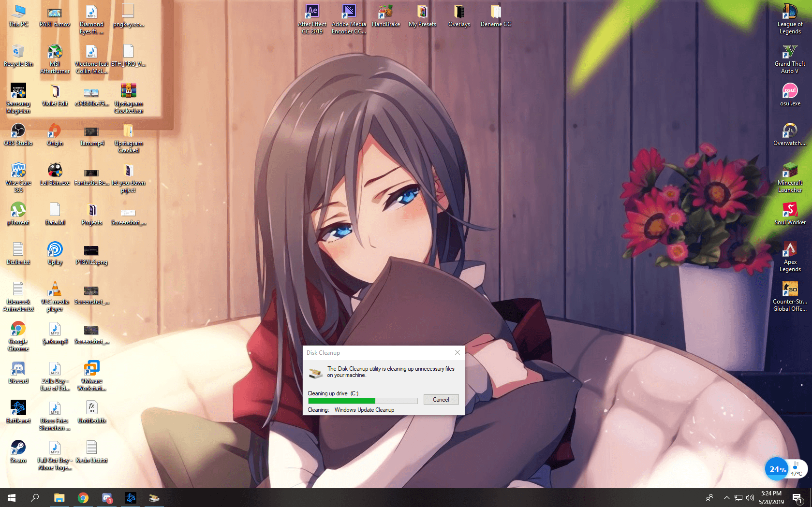
Task: Select the Untitled.ffx preset file
Action: (91, 412)
